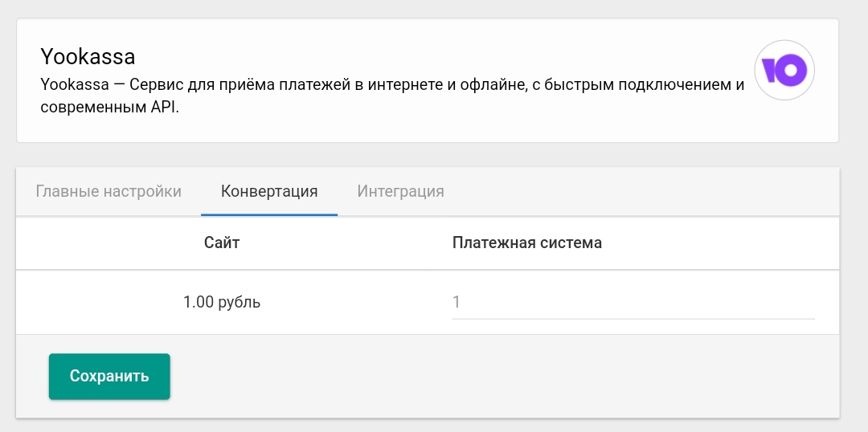868x432 pixels.
Task: Click the Yookassa service description text
Action: pyautogui.click(x=392, y=96)
